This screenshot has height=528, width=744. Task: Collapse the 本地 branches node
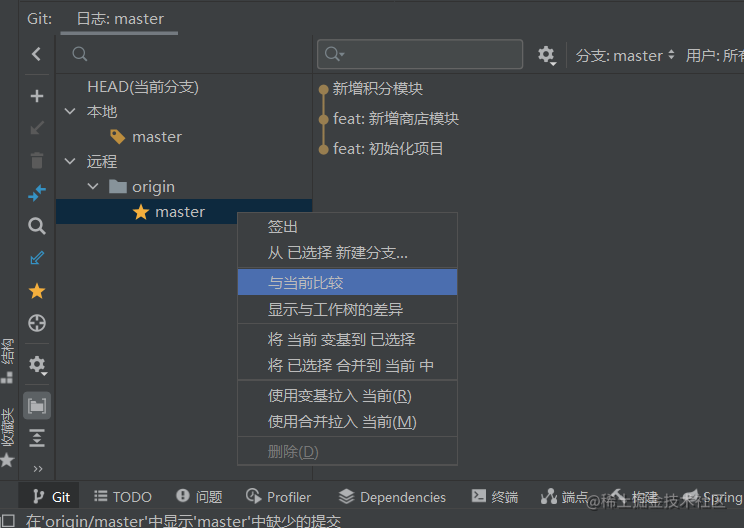[70, 111]
